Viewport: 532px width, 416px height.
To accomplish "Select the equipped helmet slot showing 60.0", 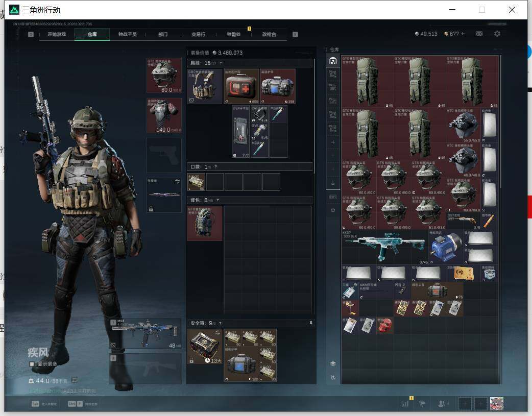I will [x=164, y=76].
